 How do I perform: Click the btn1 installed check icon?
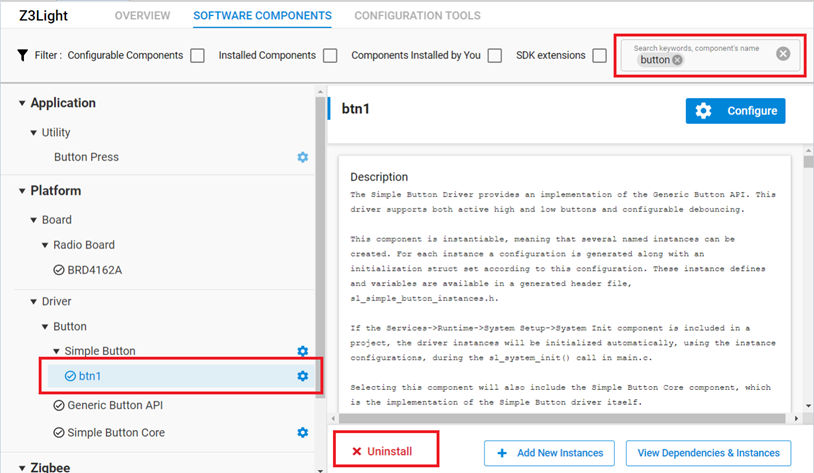(70, 376)
